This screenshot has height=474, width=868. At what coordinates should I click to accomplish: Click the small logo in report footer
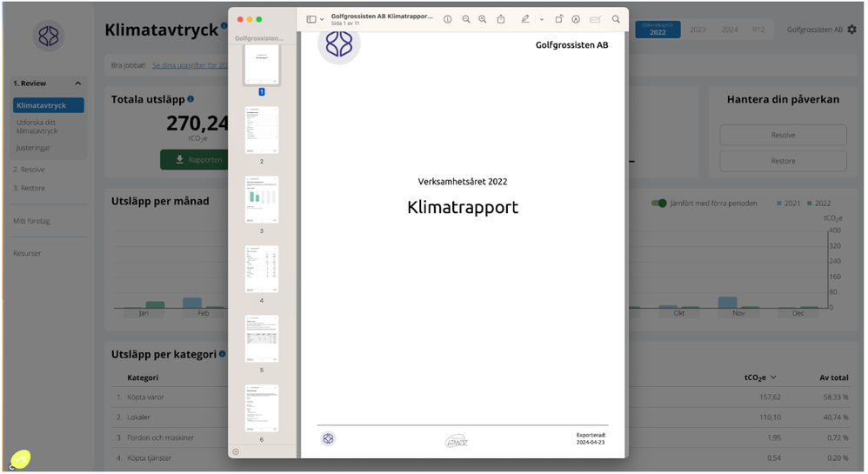328,438
